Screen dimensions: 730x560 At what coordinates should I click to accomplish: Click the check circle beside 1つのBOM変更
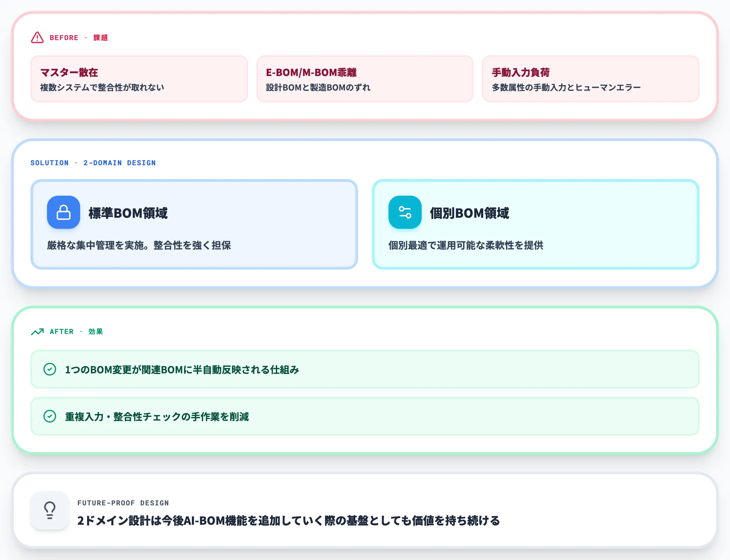pos(50,369)
